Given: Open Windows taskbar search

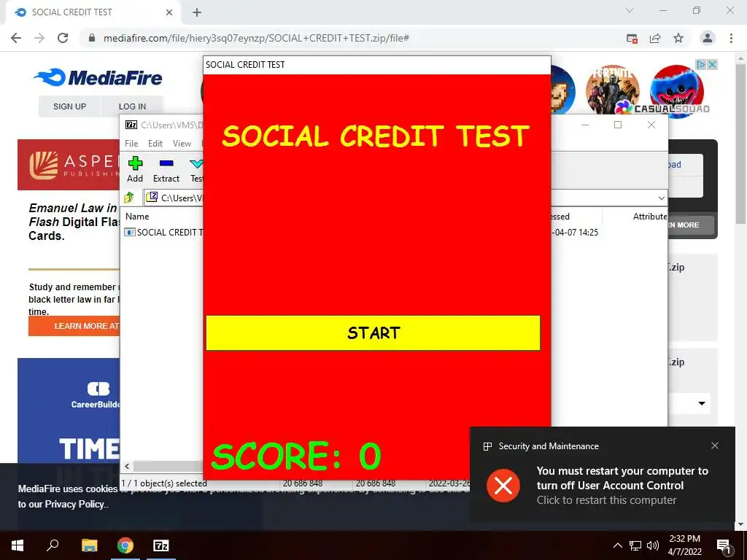Looking at the screenshot, I should coord(53,545).
